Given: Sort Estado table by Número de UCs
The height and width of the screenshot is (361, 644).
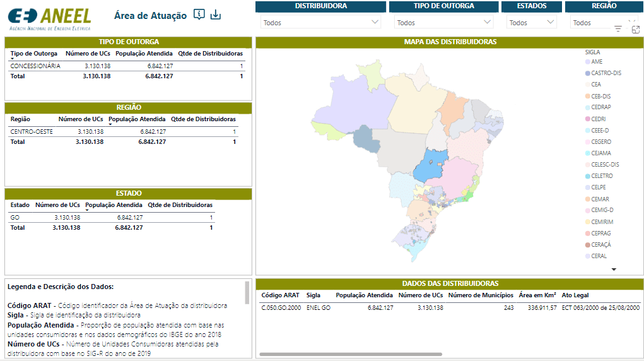Looking at the screenshot, I should [x=57, y=205].
